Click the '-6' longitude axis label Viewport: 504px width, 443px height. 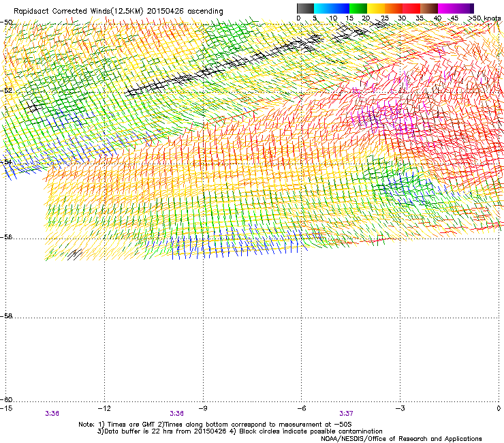click(x=301, y=408)
